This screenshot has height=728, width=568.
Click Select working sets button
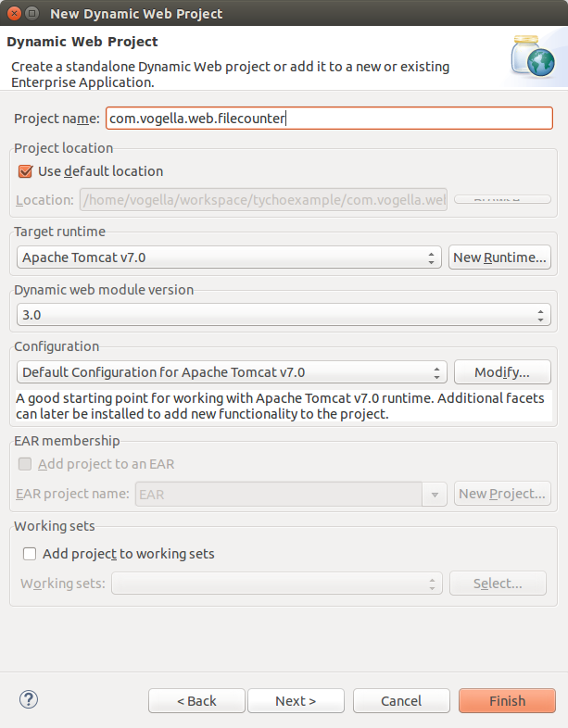[498, 584]
